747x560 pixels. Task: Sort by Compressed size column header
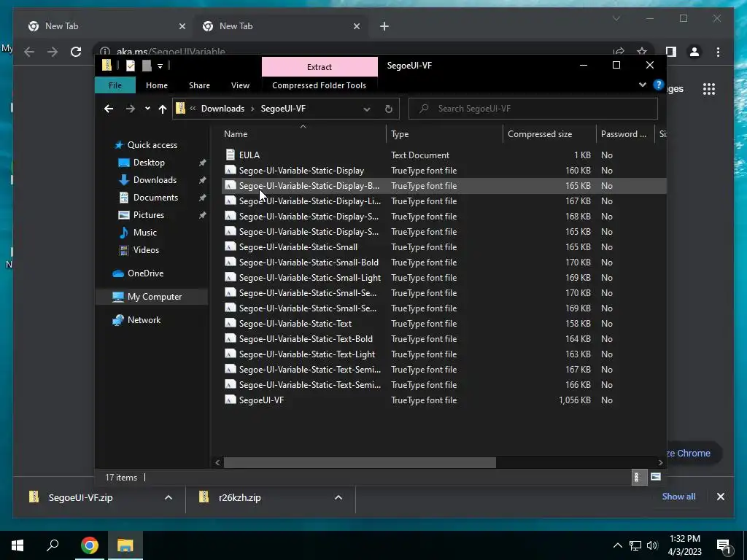click(549, 134)
